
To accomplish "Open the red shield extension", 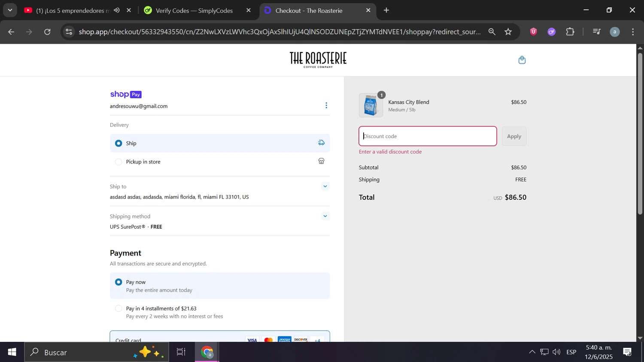I will pos(533,32).
